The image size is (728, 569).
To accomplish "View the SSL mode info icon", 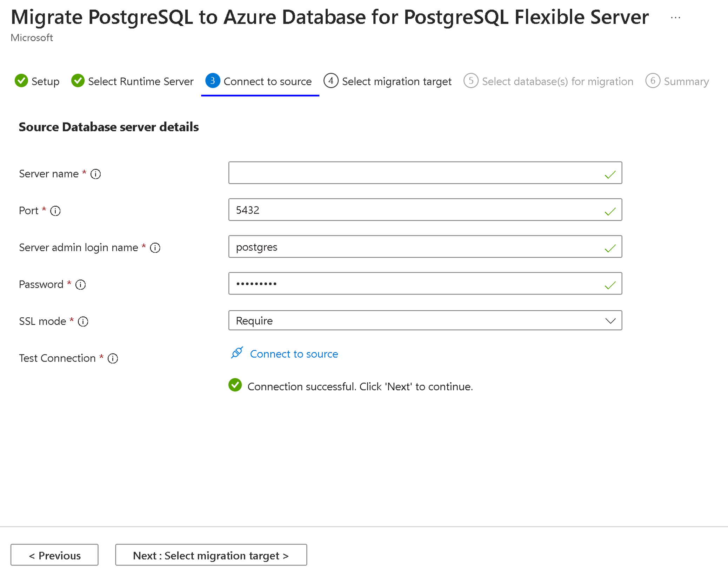I will (83, 322).
